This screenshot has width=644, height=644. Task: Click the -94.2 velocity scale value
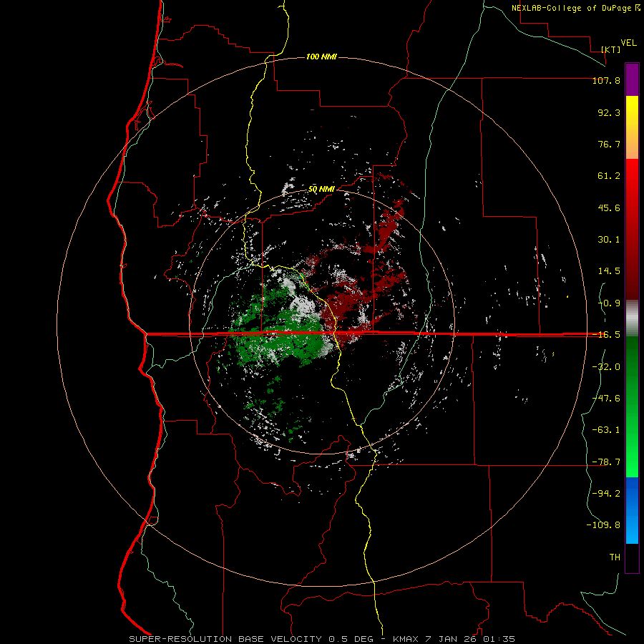[x=606, y=494]
